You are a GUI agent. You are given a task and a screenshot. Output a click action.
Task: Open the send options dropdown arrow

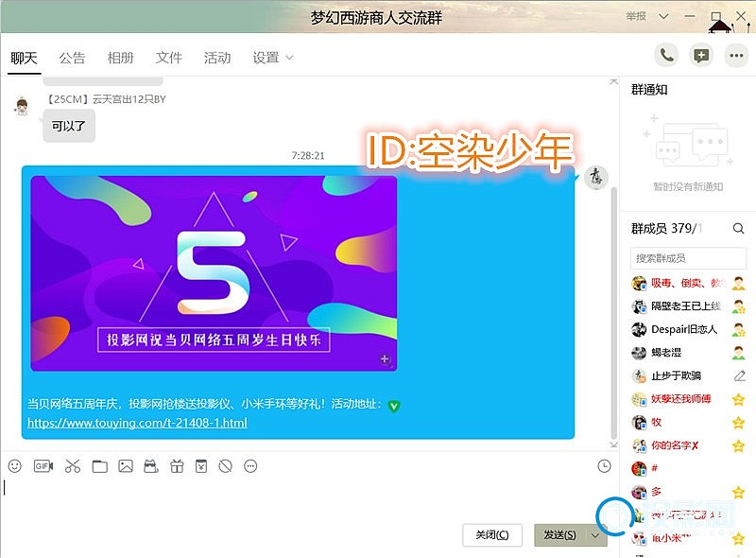pos(595,535)
